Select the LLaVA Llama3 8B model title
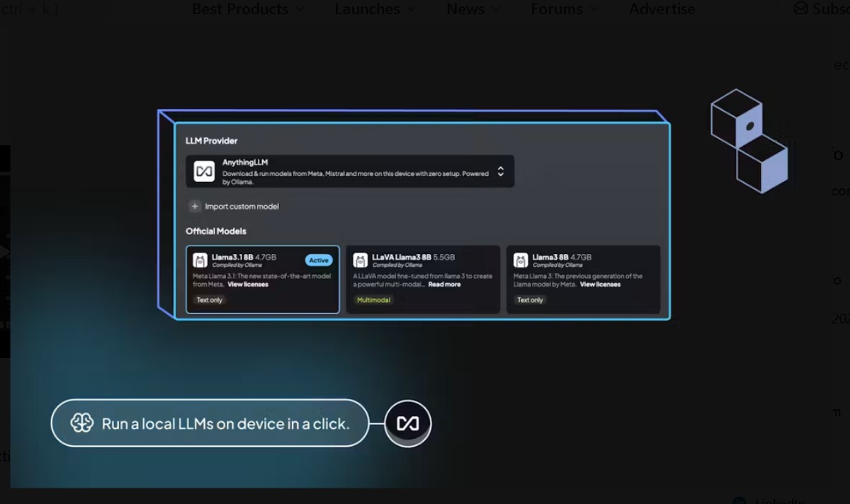The image size is (850, 504). pos(402,257)
